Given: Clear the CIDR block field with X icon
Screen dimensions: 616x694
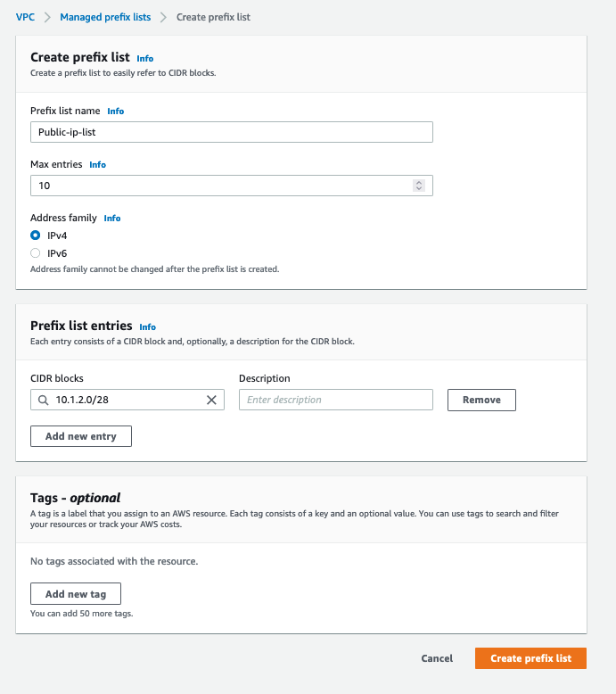Looking at the screenshot, I should pyautogui.click(x=211, y=401).
